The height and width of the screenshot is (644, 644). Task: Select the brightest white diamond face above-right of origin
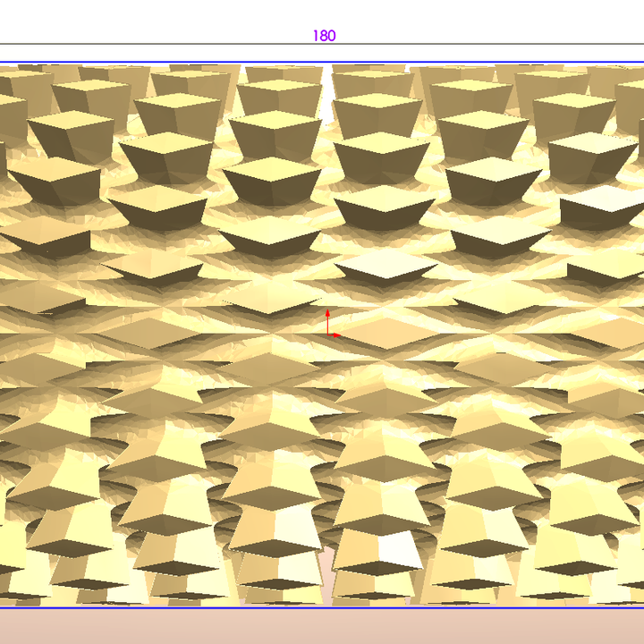[x=386, y=264]
